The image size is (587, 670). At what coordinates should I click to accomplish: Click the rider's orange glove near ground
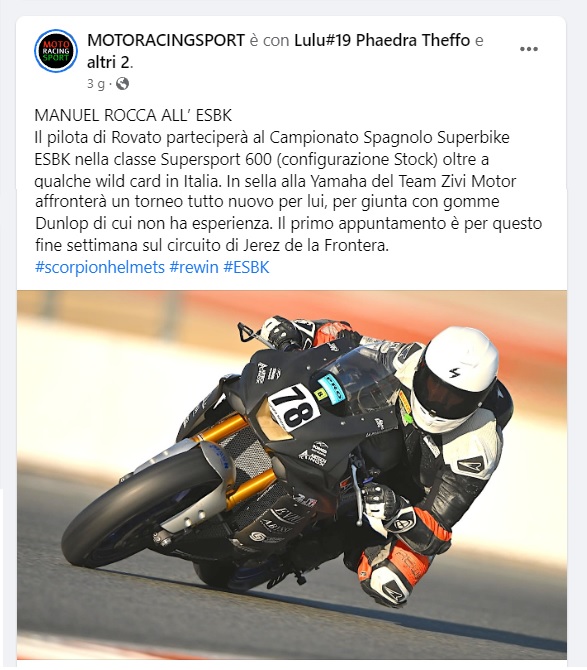point(391,573)
